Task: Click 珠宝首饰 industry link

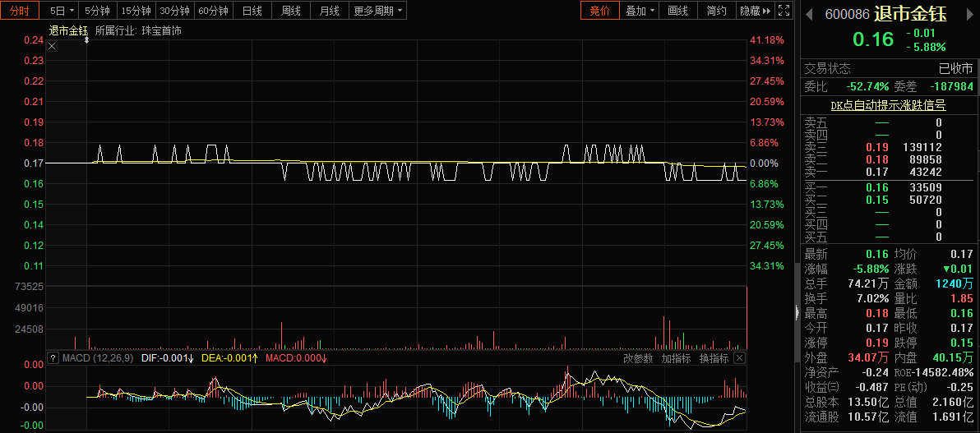Action: point(162,30)
